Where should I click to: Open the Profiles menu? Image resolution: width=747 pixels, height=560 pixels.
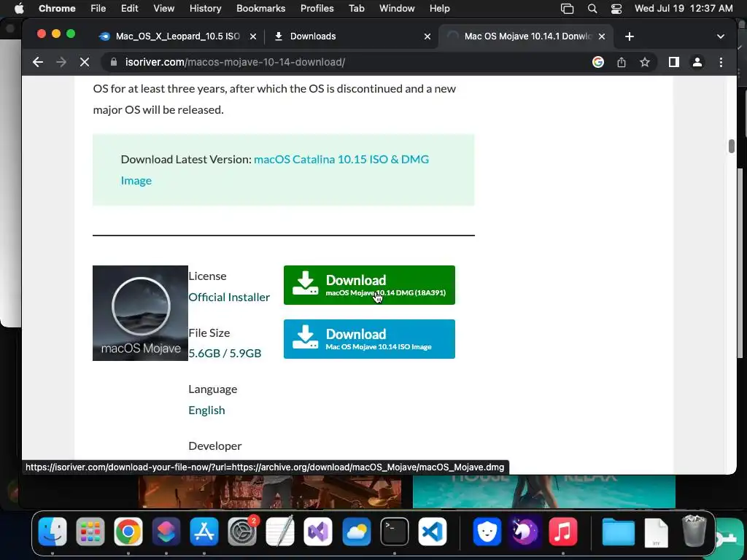click(317, 9)
